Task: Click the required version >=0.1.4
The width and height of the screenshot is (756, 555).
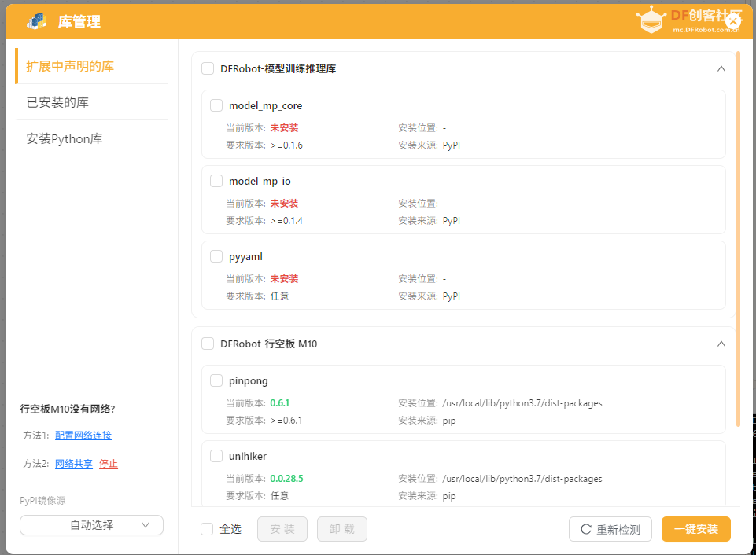Action: click(x=287, y=221)
